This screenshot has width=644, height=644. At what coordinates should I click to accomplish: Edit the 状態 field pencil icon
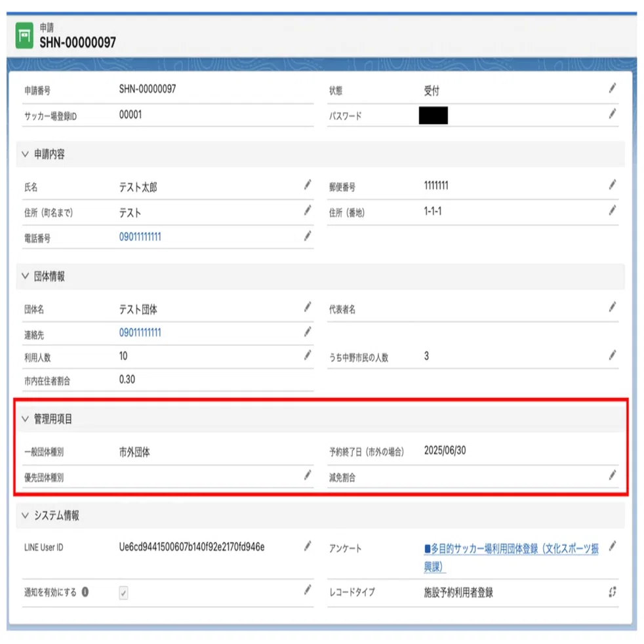point(613,88)
